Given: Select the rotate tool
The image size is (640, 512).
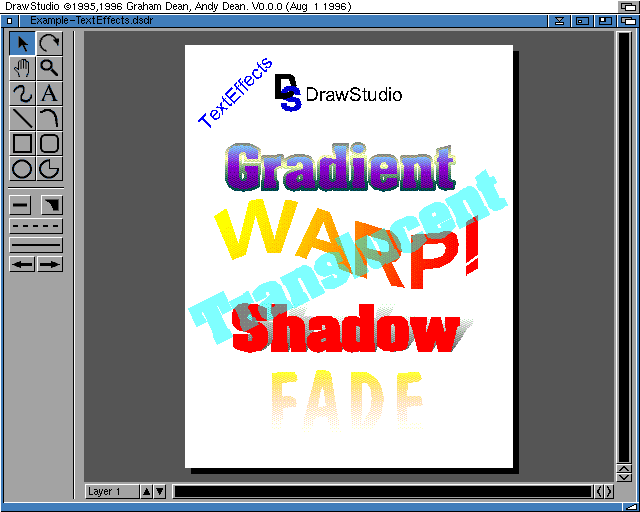Looking at the screenshot, I should pos(49,43).
